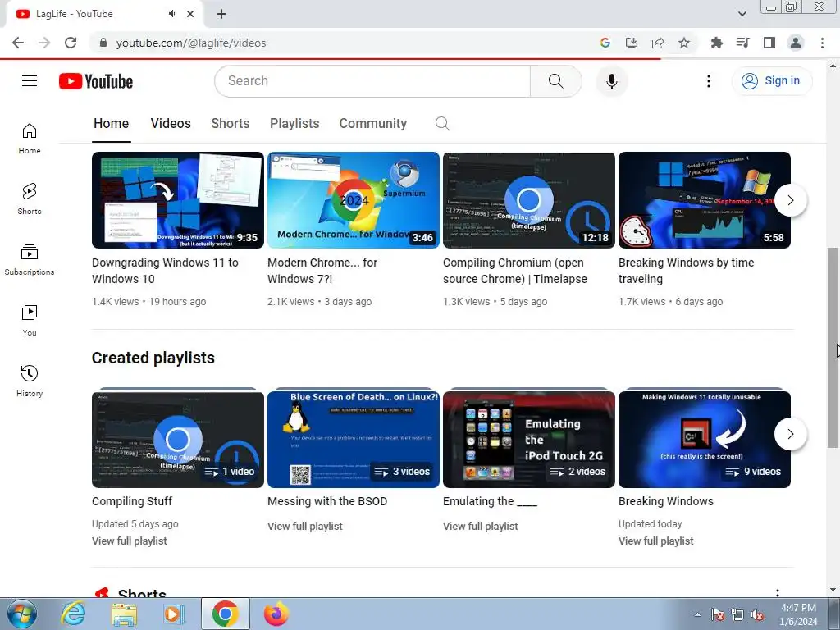840x630 pixels.
Task: Toggle the Chrome side panel icon
Action: point(769,43)
